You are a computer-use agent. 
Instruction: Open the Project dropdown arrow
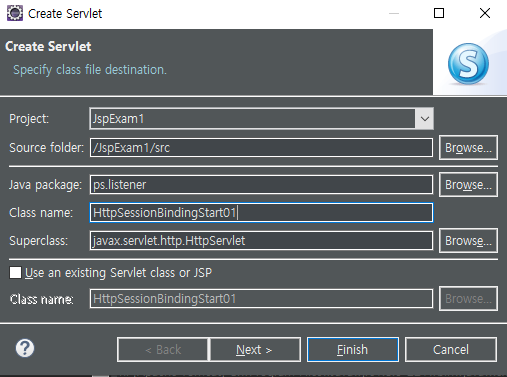(424, 119)
